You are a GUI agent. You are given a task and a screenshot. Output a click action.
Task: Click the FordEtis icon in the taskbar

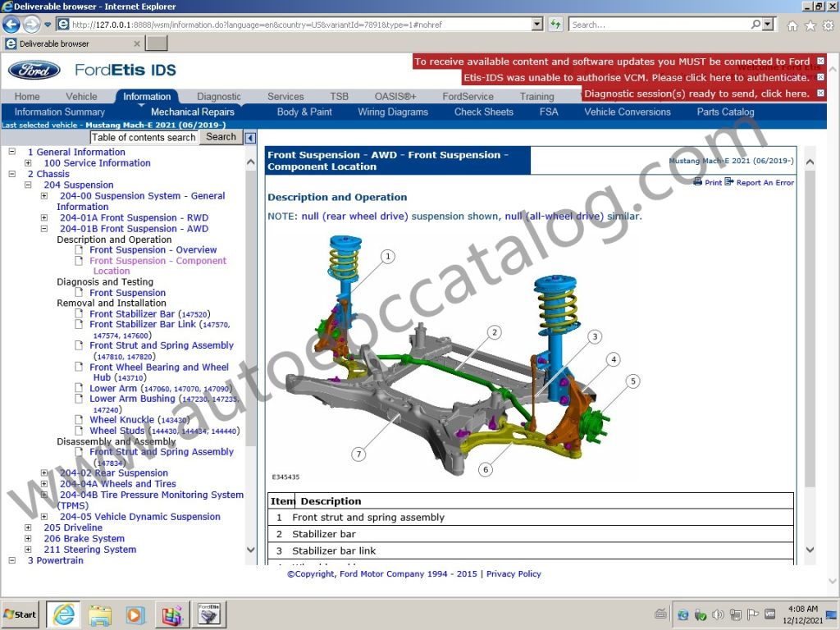click(x=208, y=614)
